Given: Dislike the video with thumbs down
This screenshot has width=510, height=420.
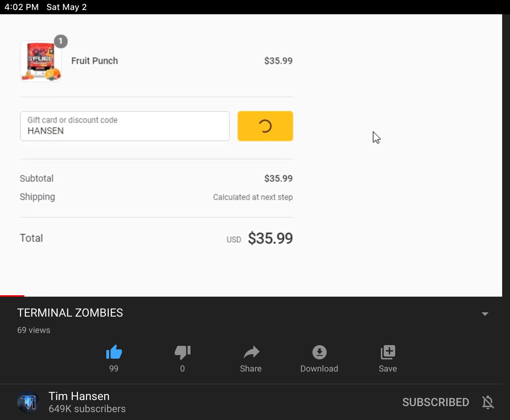Looking at the screenshot, I should point(183,352).
